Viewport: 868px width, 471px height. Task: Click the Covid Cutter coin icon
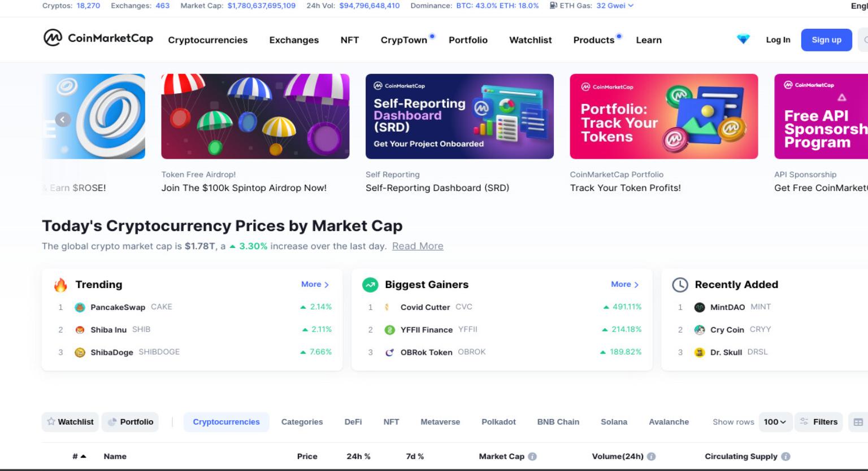click(x=388, y=307)
